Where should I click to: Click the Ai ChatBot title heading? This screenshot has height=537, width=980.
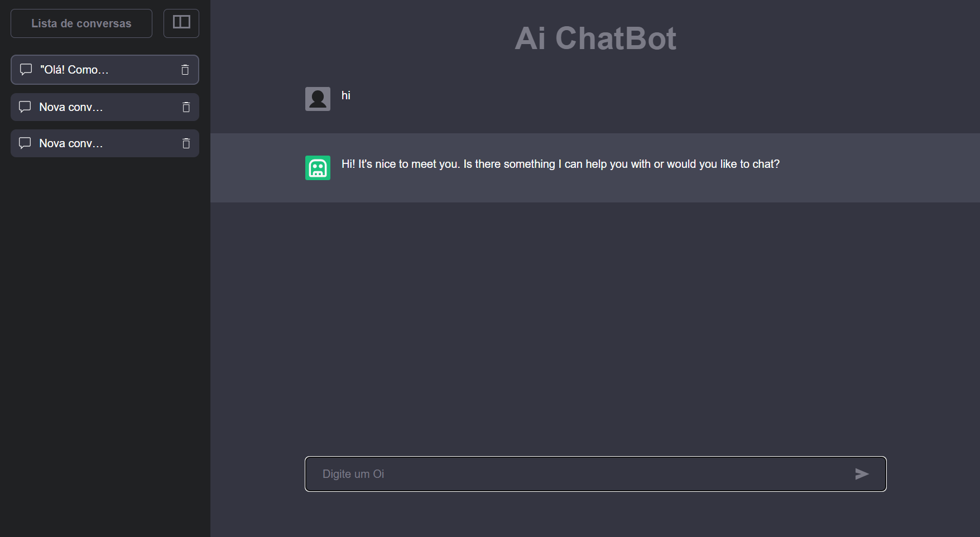coord(595,38)
